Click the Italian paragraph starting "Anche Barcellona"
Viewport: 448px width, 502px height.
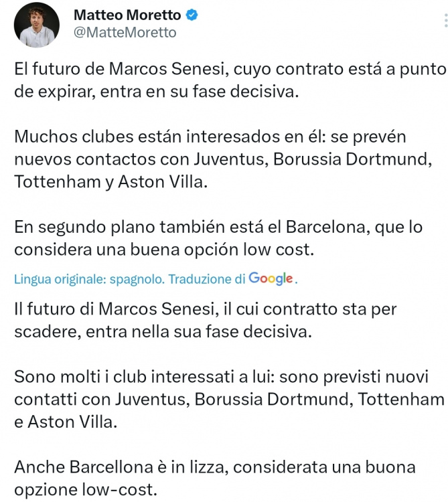214,478
